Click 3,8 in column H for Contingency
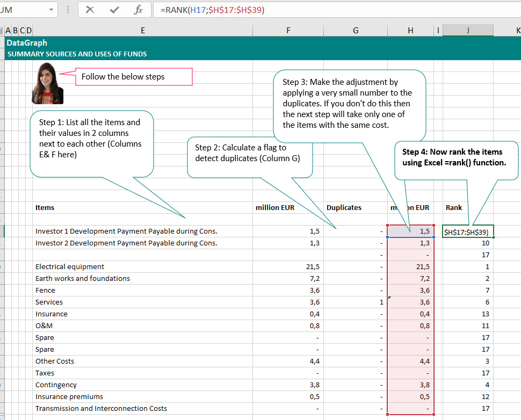Viewport: 521px width, 420px height. 411,385
